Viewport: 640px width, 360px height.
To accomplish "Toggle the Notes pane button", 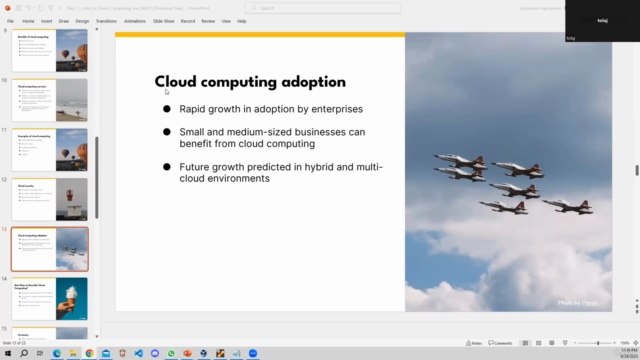I will click(x=474, y=343).
